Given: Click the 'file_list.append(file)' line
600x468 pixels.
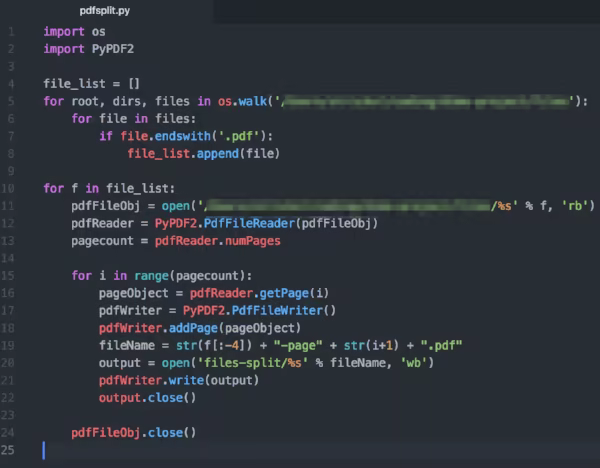Looking at the screenshot, I should pos(203,153).
